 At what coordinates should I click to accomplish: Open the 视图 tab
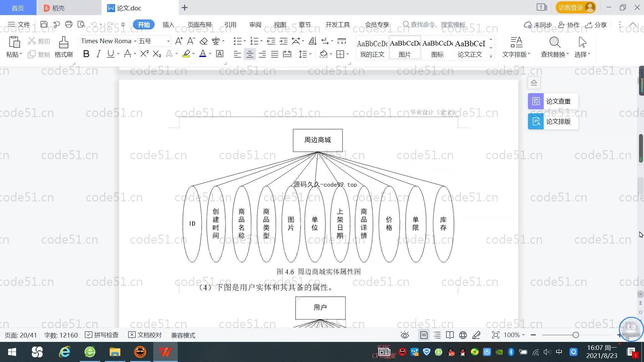point(280,24)
